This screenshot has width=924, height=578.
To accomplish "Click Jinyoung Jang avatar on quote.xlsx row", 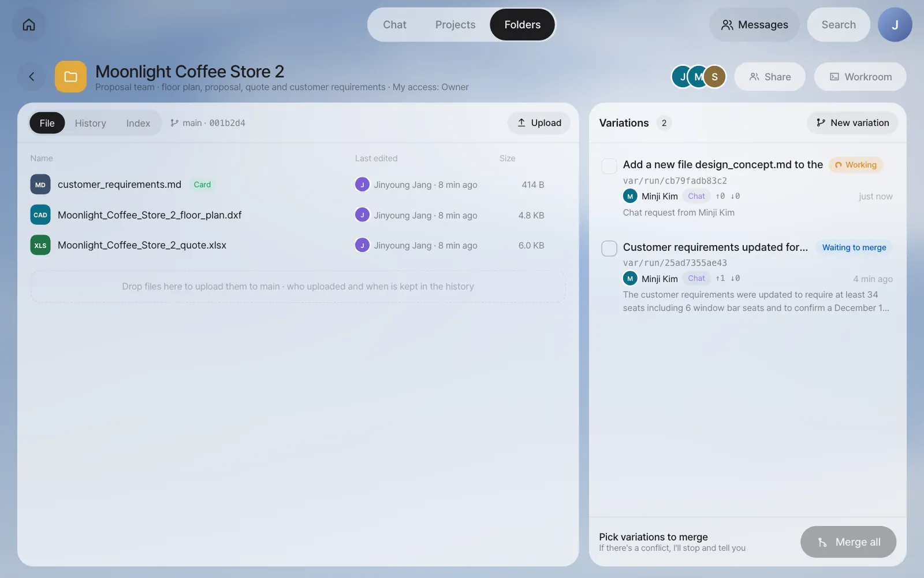I will click(x=362, y=245).
